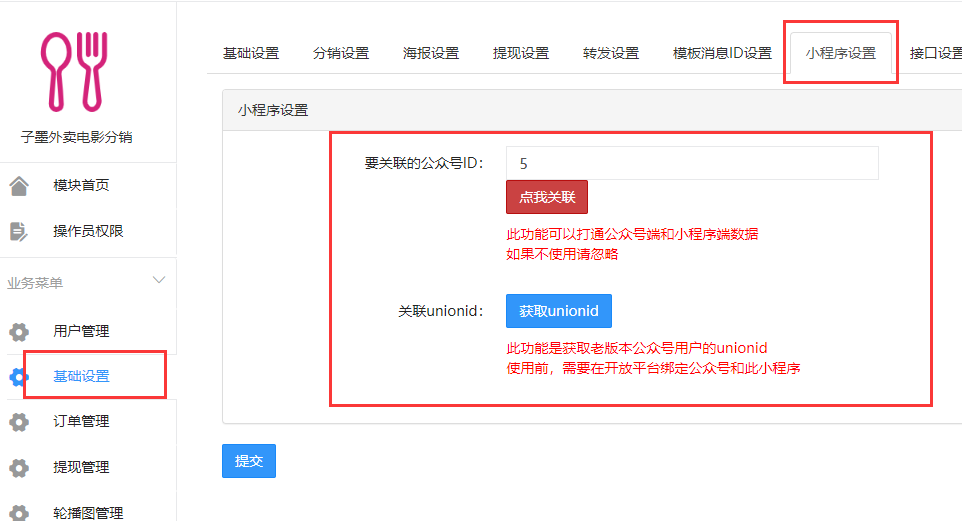The width and height of the screenshot is (962, 521).
Task: Go to the 转发设置 tab
Action: pyautogui.click(x=611, y=53)
